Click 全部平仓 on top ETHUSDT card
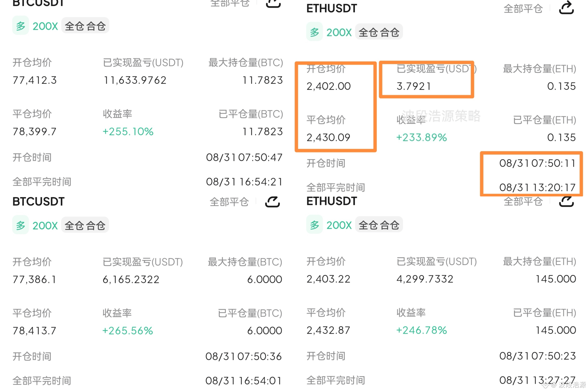The image size is (588, 392). click(523, 9)
